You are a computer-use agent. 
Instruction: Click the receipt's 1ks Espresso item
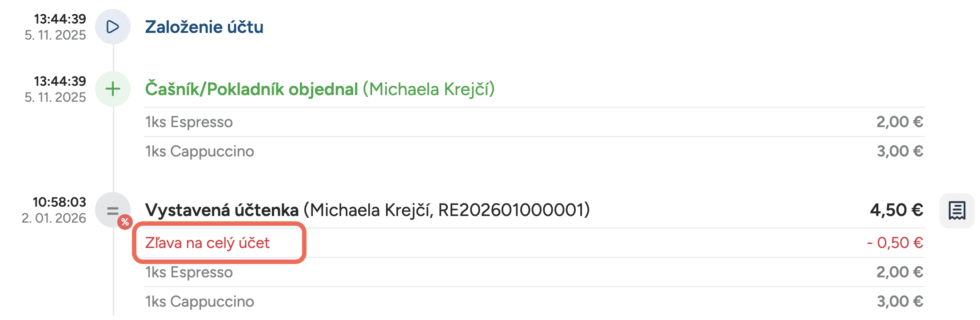(189, 272)
